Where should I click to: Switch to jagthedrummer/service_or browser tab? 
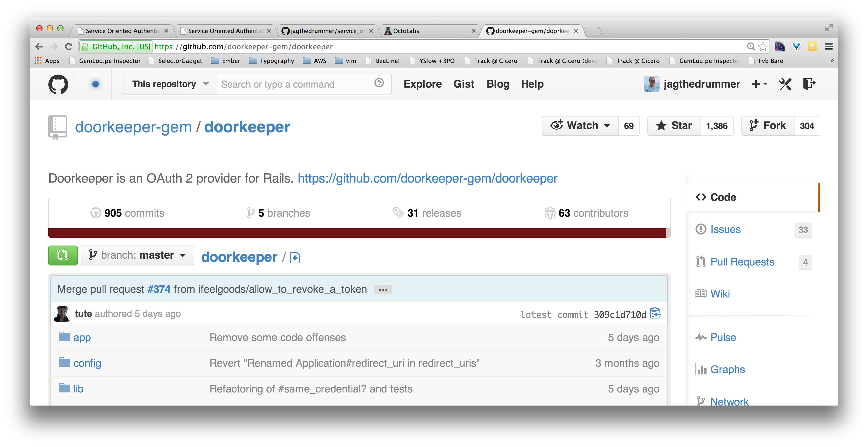point(327,31)
